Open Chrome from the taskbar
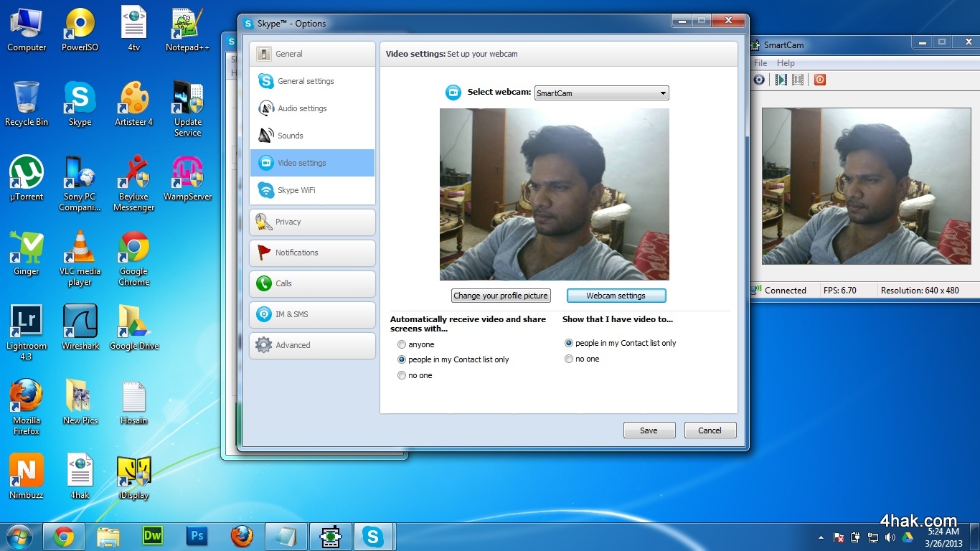980x551 pixels. point(64,536)
